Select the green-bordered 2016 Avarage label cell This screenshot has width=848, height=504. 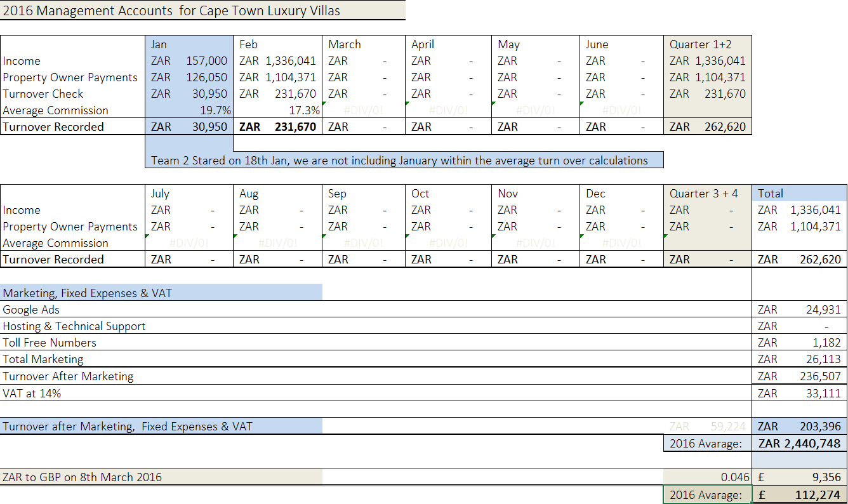click(x=708, y=494)
